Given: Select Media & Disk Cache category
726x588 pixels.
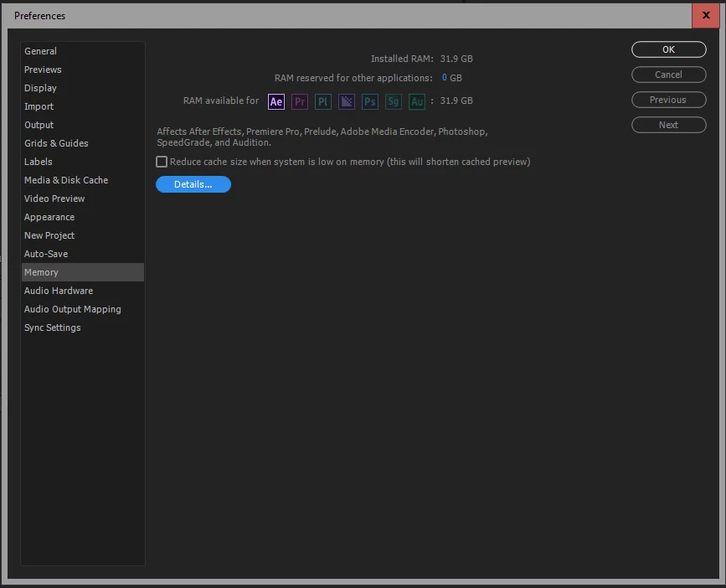Looking at the screenshot, I should pyautogui.click(x=83, y=180).
